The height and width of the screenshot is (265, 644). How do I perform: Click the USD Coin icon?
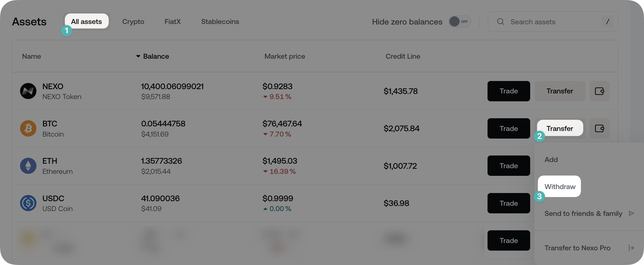point(28,203)
